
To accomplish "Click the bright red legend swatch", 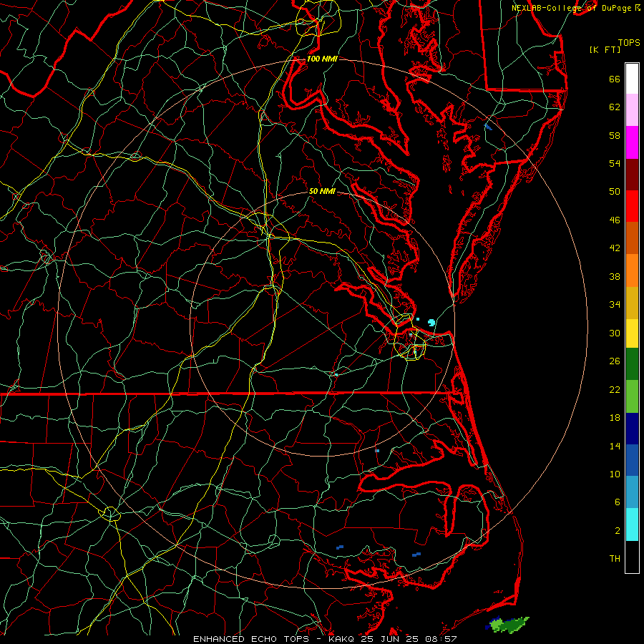I will [x=632, y=206].
